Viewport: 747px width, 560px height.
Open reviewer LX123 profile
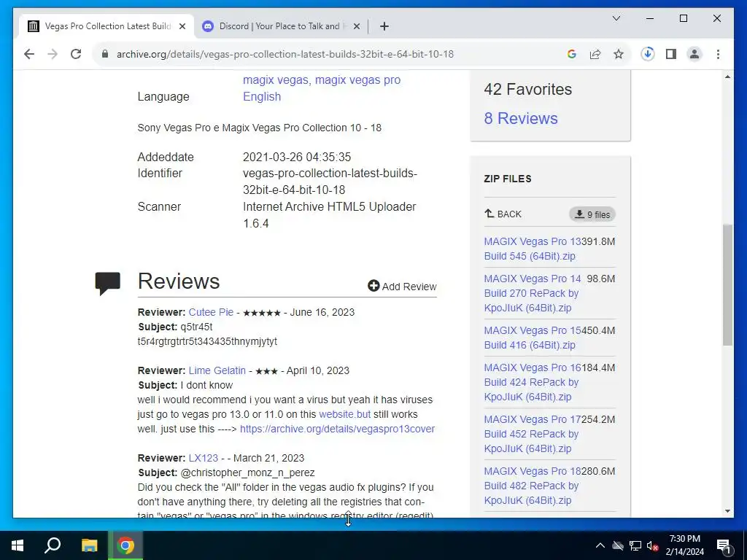point(204,458)
